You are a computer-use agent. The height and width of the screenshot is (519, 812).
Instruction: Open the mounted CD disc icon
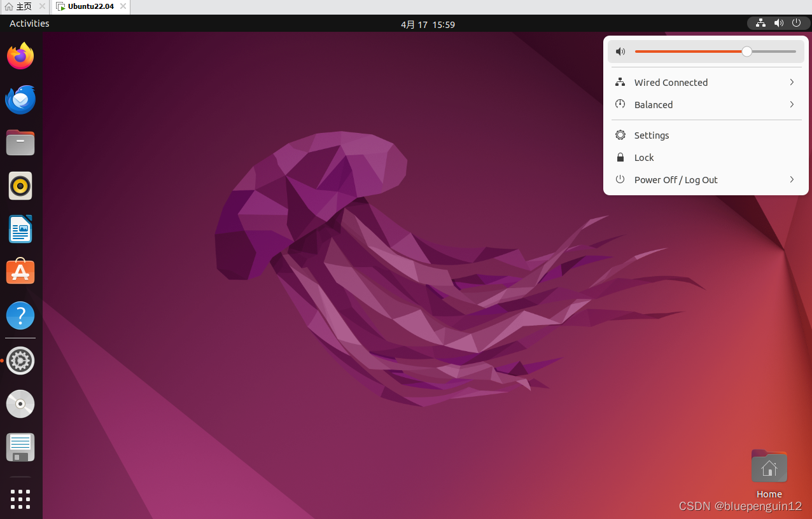click(20, 404)
